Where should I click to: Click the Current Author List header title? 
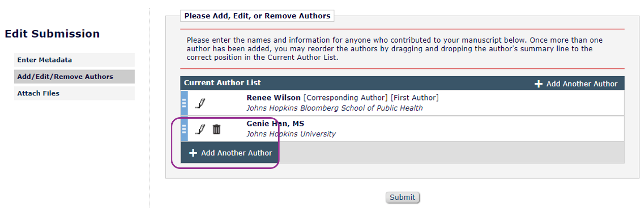(x=222, y=83)
